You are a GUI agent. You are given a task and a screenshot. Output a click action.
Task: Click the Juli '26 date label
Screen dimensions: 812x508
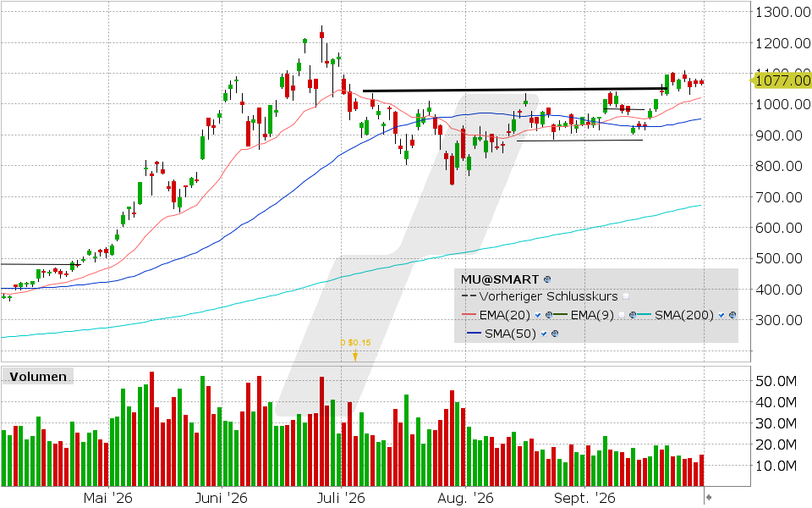(341, 498)
